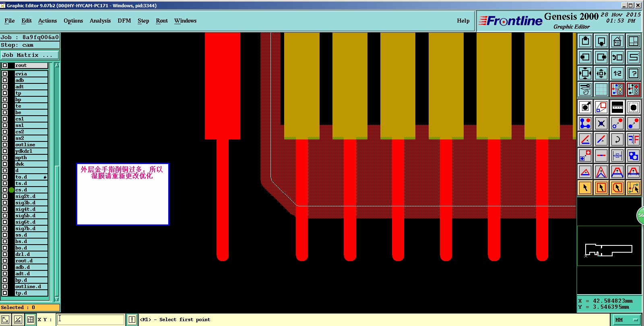Select the sig7b.d layer name

(31, 228)
